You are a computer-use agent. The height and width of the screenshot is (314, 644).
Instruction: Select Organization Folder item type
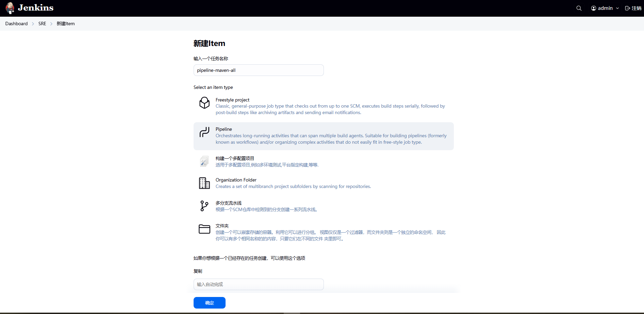tap(324, 183)
